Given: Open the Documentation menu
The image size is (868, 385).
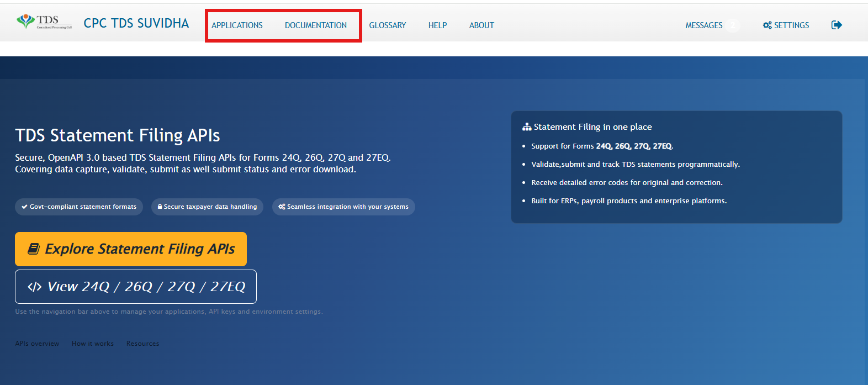Looking at the screenshot, I should [316, 25].
